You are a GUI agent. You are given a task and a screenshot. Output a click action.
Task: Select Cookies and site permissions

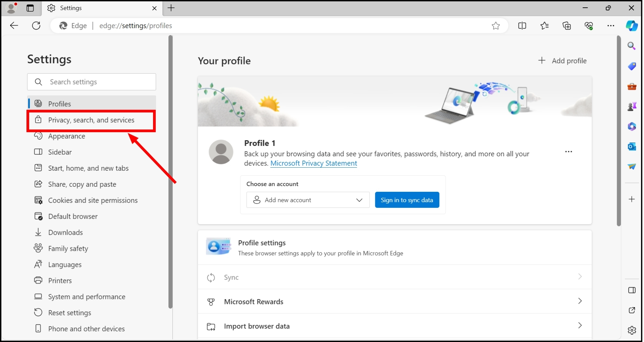pos(93,200)
